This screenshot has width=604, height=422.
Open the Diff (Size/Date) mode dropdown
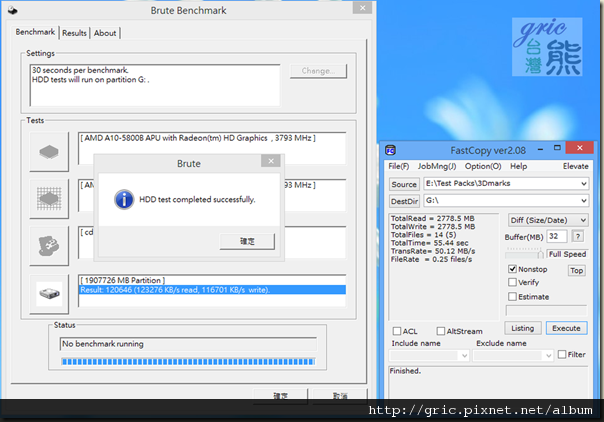click(548, 220)
